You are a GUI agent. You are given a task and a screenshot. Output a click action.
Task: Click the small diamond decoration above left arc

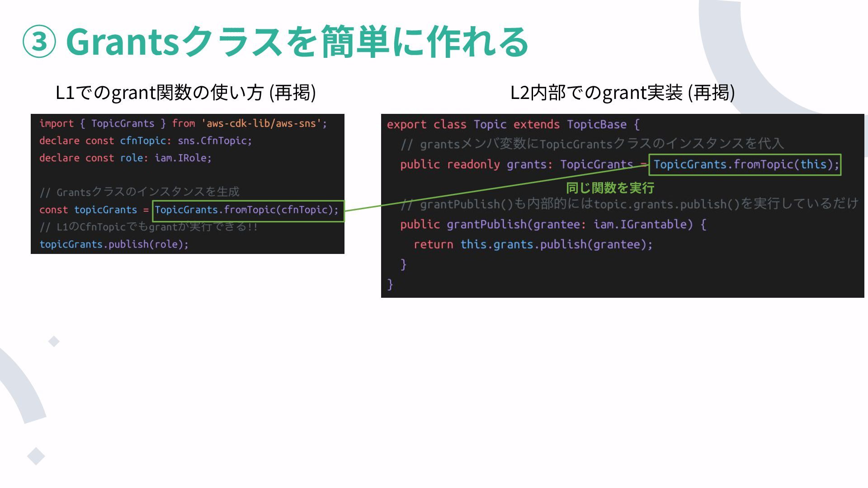[x=54, y=342]
